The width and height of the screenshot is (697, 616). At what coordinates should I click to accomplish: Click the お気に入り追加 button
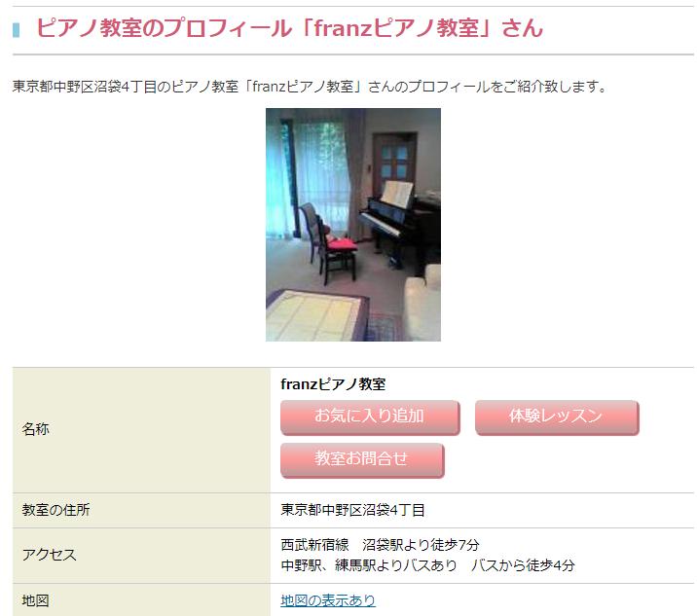pyautogui.click(x=370, y=417)
